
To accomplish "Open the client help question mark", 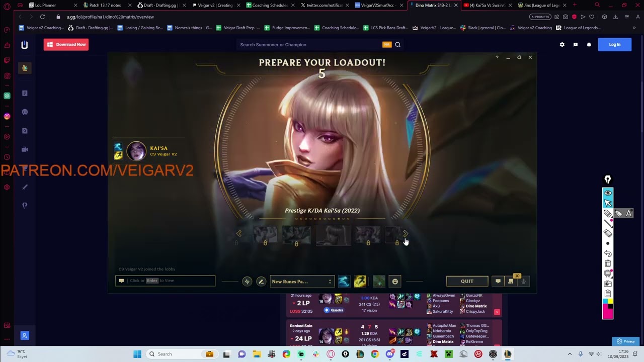I will click(x=497, y=58).
